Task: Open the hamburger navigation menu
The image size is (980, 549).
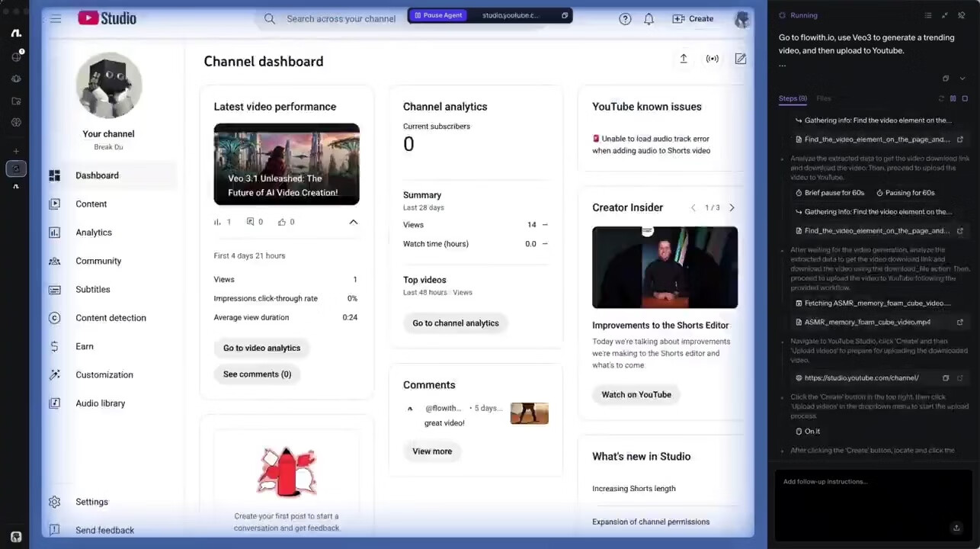Action: (x=56, y=18)
